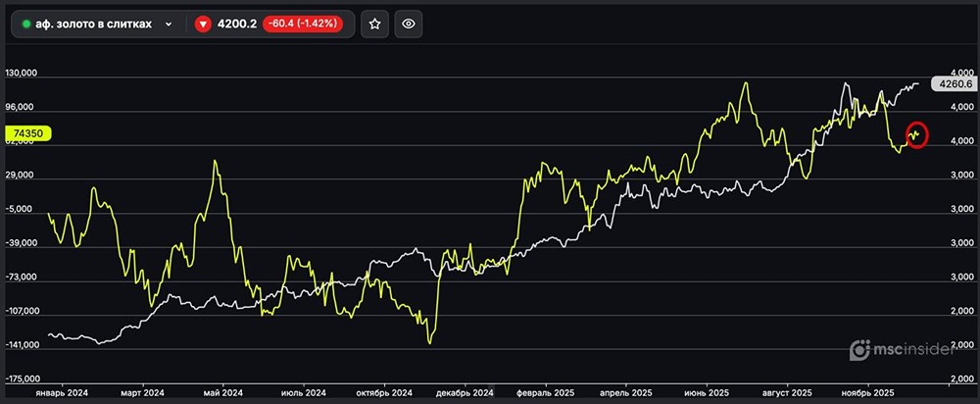980x404 pixels.
Task: Click the 'май 2024' time axis label
Action: point(223,390)
